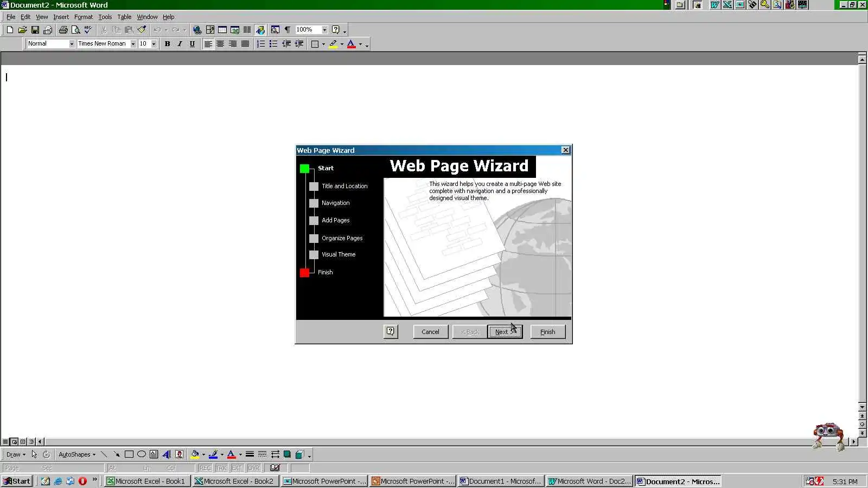Screen dimensions: 868x488
Task: Align text to the right
Action: [233, 44]
